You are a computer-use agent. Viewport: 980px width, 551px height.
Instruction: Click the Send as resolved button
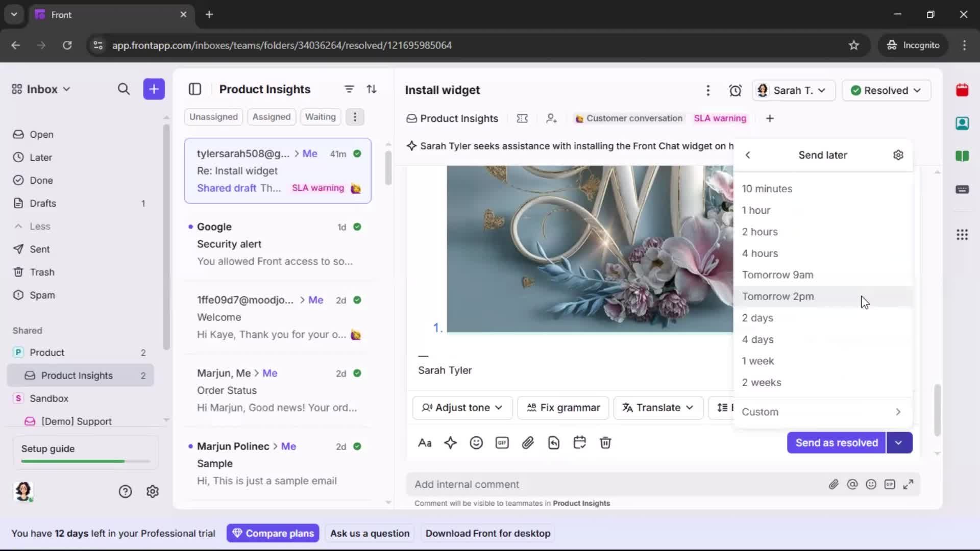point(835,443)
